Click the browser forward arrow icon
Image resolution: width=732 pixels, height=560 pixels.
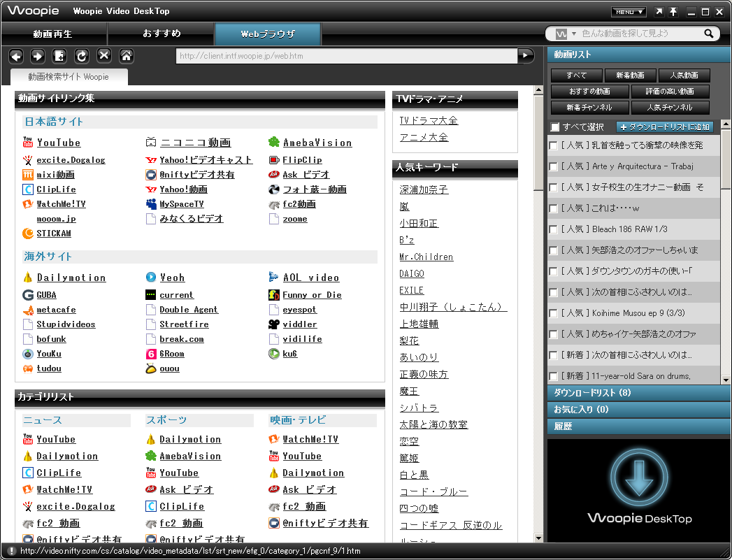click(38, 57)
